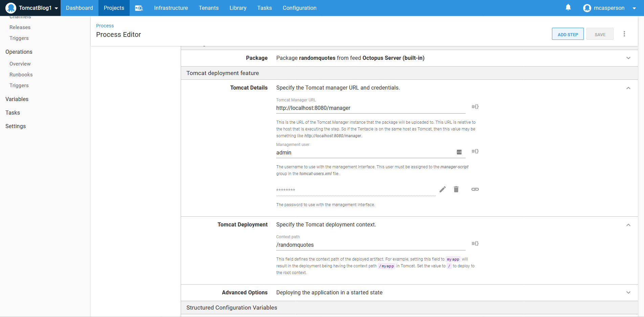Click the pencil icon to edit password
This screenshot has width=644, height=317.
[443, 189]
